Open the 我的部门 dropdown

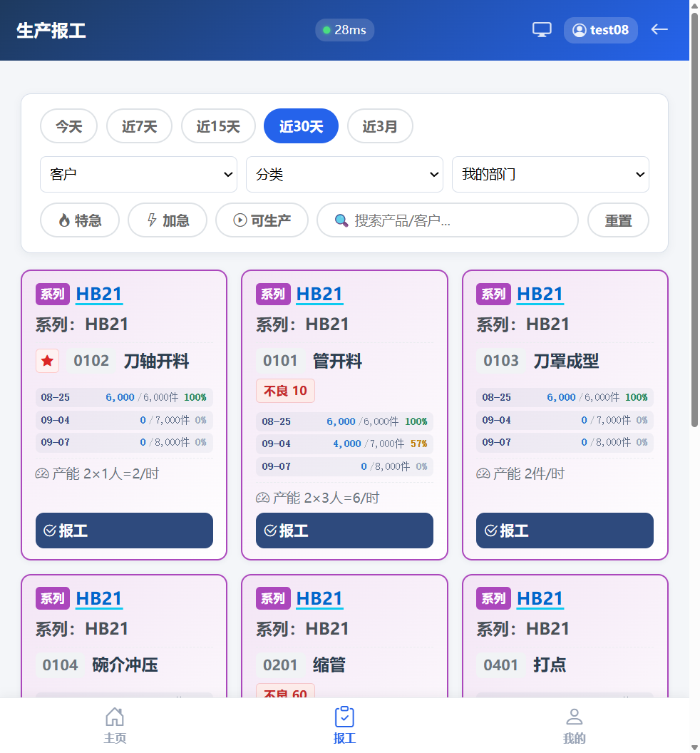550,174
